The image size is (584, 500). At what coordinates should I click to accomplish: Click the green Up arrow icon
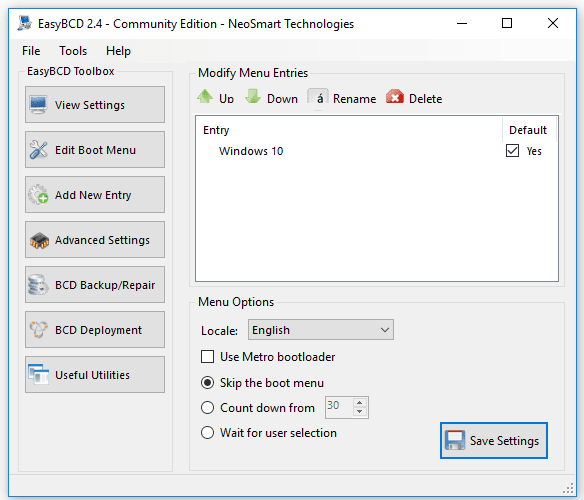coord(205,96)
